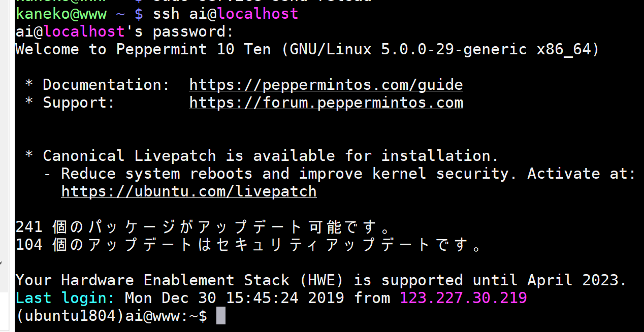Click the 'Reduce system reboots' line

coord(340,174)
